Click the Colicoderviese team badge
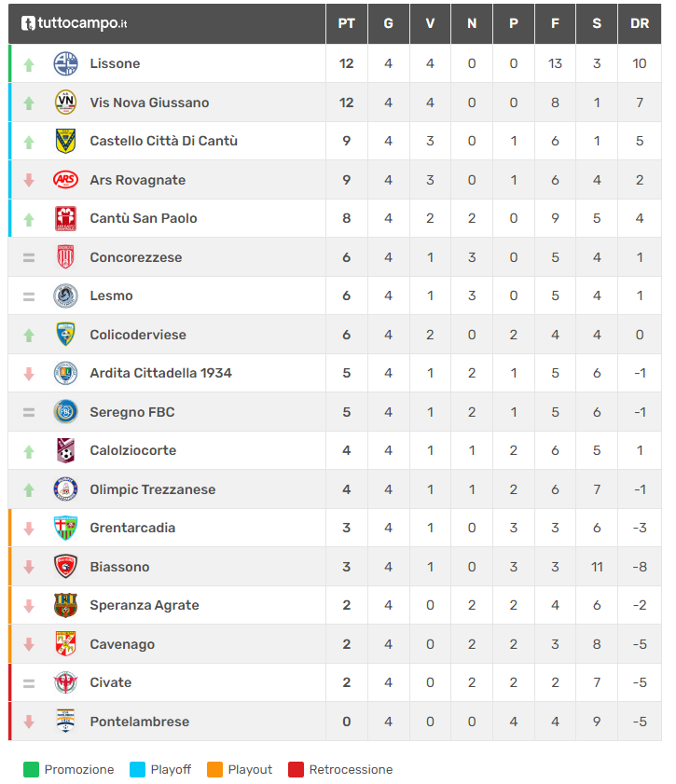 click(65, 335)
